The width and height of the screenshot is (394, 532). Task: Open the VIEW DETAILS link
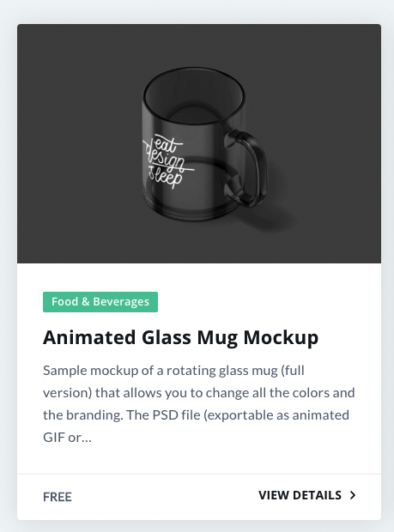(307, 495)
